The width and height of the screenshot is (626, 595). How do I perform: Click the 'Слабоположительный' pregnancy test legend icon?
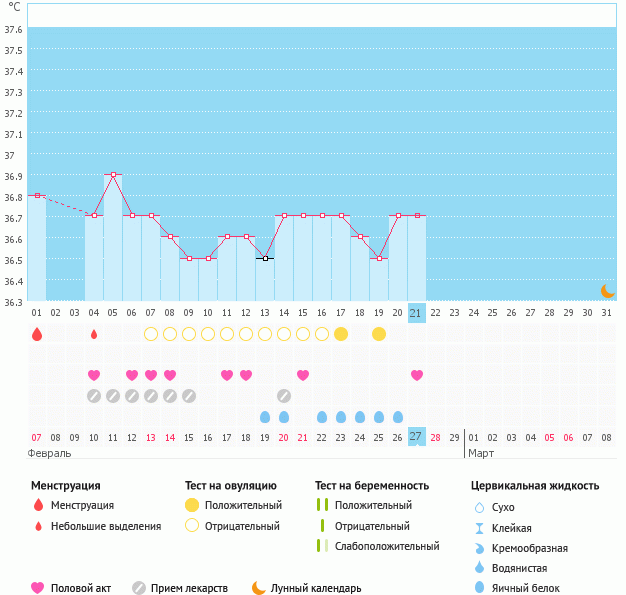[x=321, y=546]
